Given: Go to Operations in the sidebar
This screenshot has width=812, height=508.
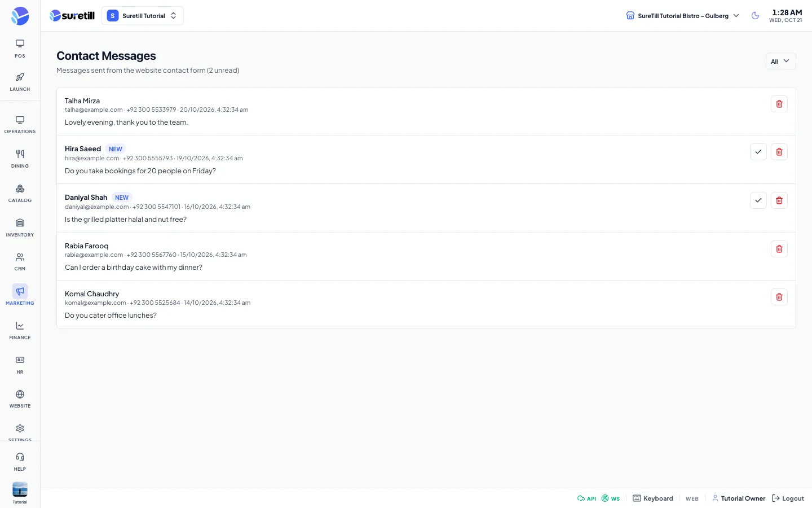Looking at the screenshot, I should (20, 125).
